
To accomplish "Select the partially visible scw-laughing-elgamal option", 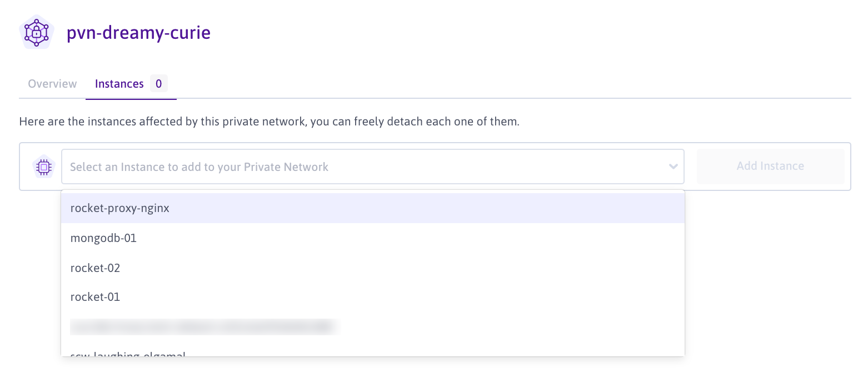I will pyautogui.click(x=128, y=353).
